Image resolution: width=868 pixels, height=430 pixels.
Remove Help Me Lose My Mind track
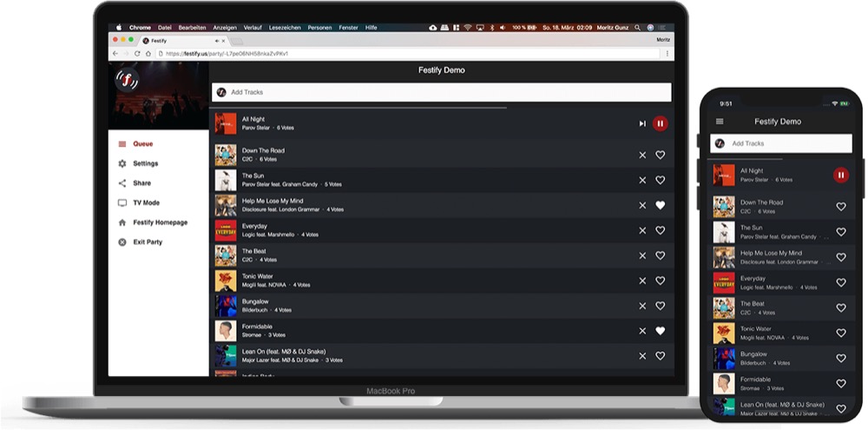(x=642, y=205)
